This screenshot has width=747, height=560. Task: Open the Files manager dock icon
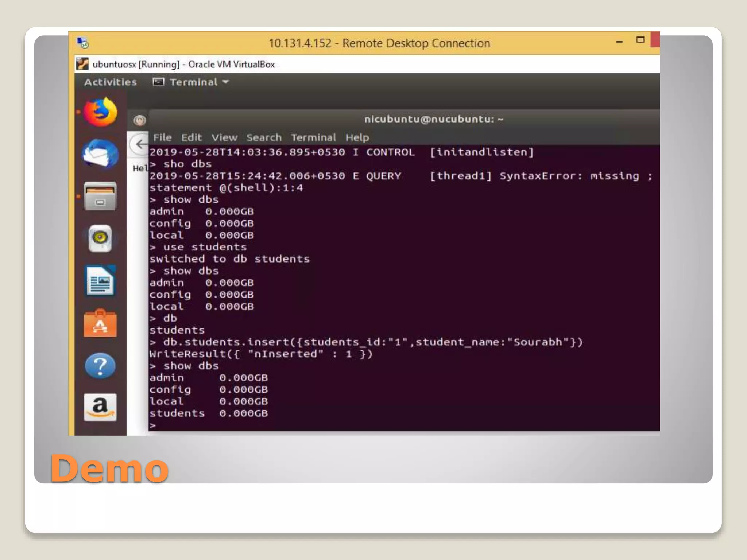coord(100,197)
